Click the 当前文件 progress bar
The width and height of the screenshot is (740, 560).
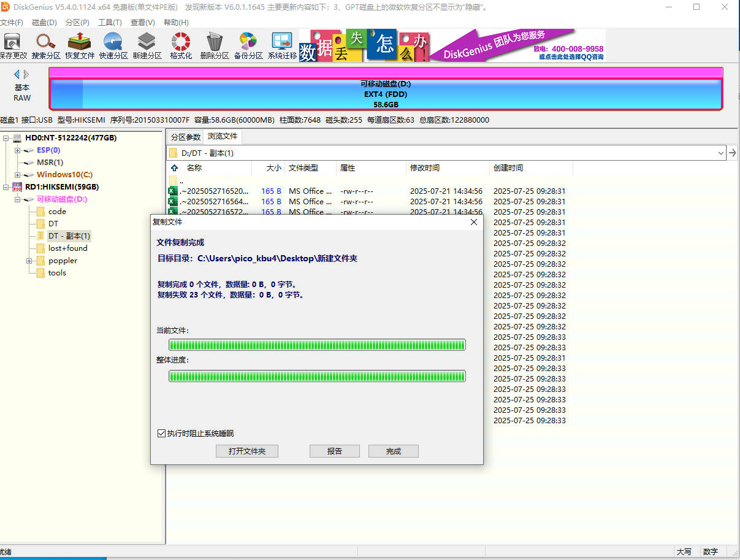(318, 345)
